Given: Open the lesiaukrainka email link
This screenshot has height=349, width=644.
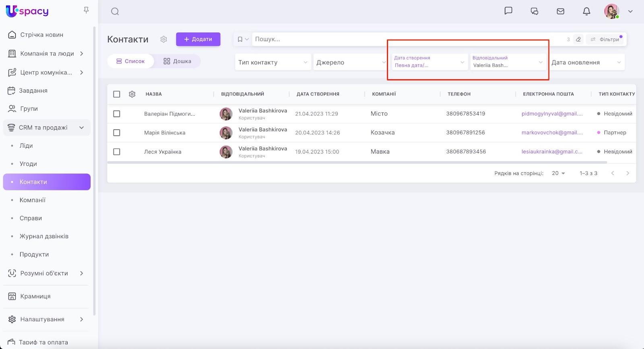Looking at the screenshot, I should 551,152.
